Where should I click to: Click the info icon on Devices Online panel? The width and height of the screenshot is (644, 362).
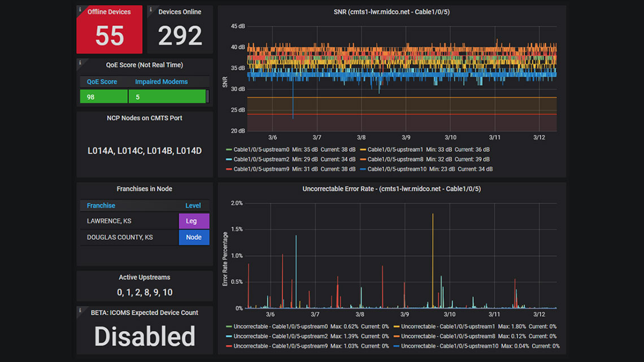coord(151,10)
